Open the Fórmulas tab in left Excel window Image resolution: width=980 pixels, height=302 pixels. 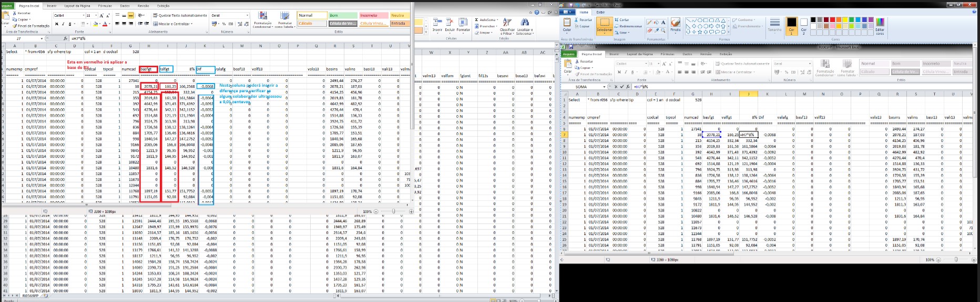coord(105,6)
